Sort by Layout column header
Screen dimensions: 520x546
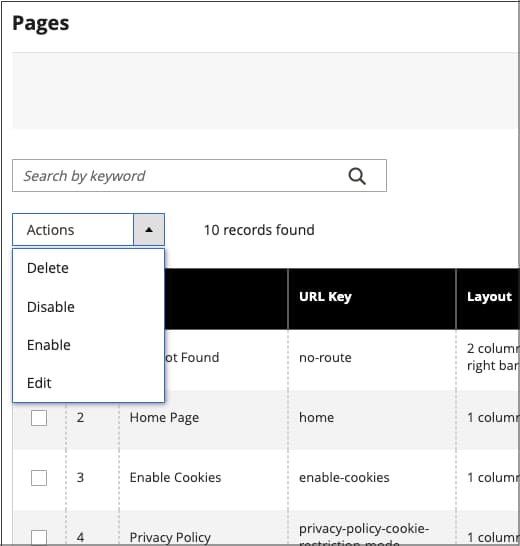pyautogui.click(x=488, y=299)
